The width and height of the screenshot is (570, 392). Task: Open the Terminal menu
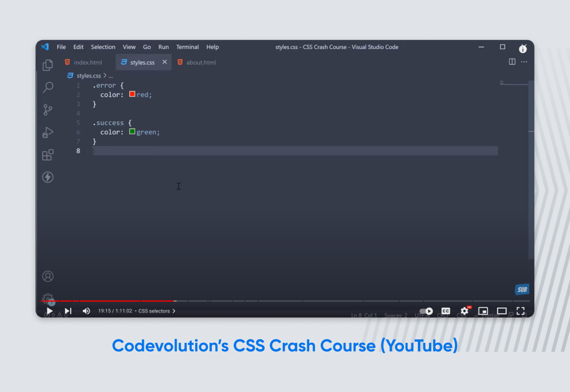(187, 47)
